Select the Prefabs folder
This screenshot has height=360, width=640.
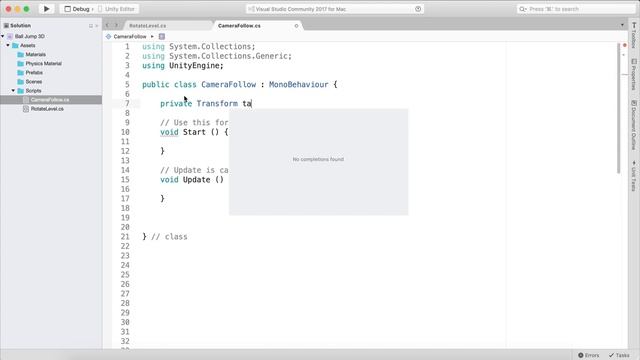pyautogui.click(x=34, y=73)
